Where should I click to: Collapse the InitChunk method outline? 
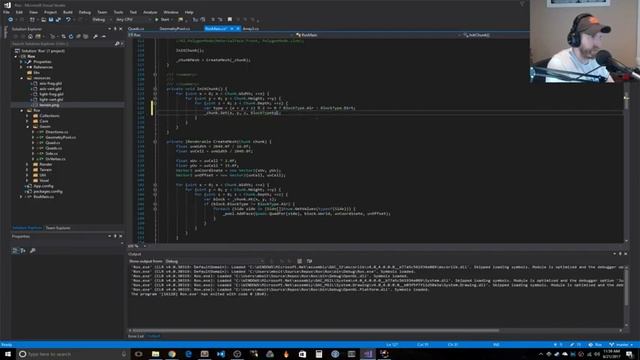coord(155,89)
